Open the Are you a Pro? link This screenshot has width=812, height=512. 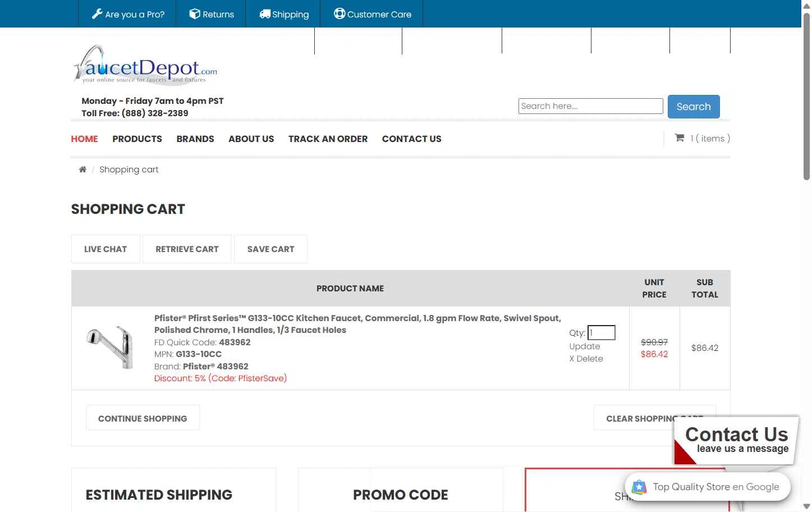click(128, 14)
